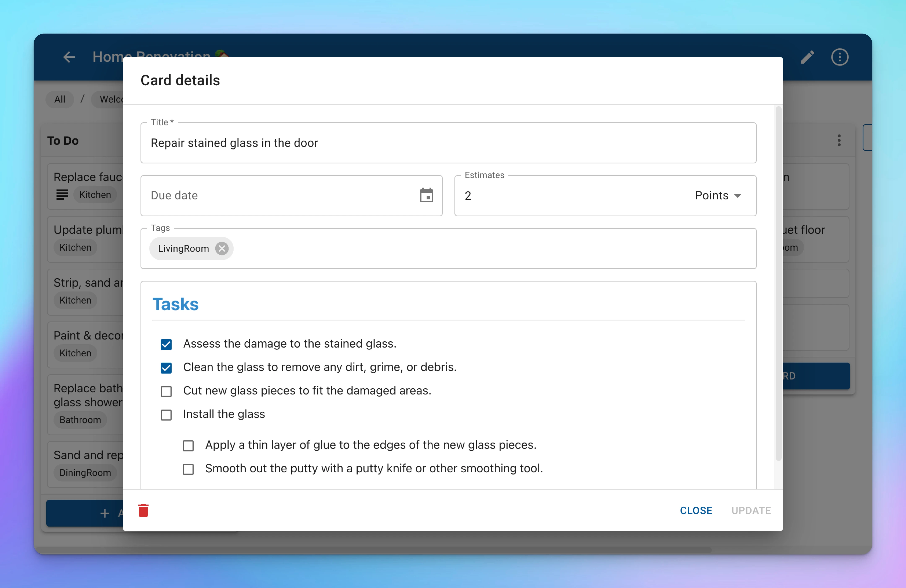Screen dimensions: 906x588
Task: Click the UPDATE button
Action: 751,510
